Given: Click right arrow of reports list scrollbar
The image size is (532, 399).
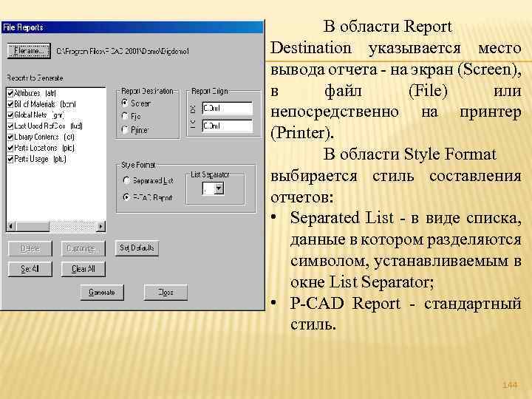Looking at the screenshot, I should 100,226.
